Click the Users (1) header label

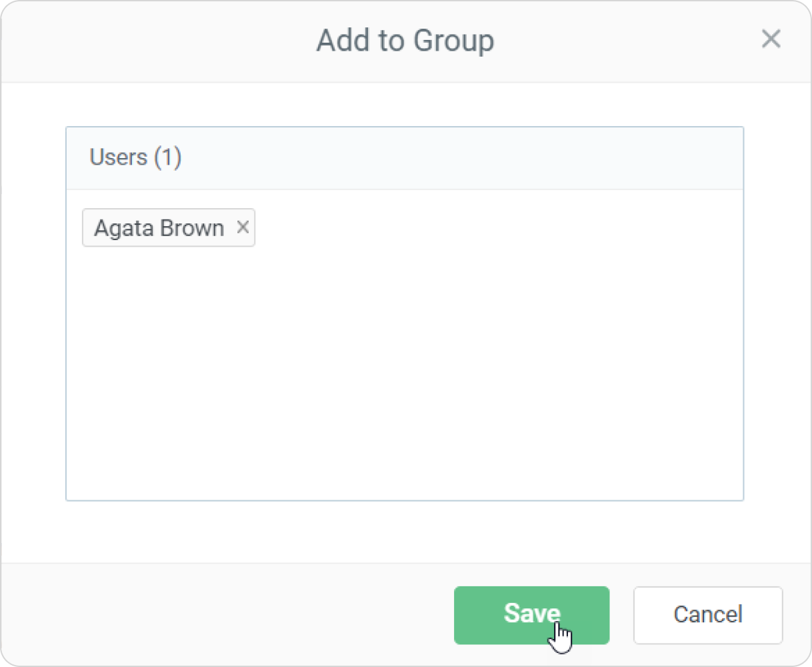pos(135,157)
